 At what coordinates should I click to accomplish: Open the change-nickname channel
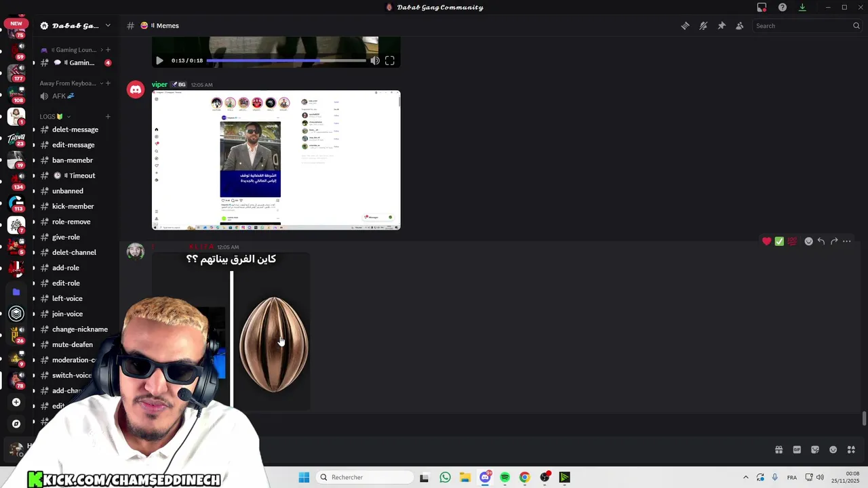[75, 329]
